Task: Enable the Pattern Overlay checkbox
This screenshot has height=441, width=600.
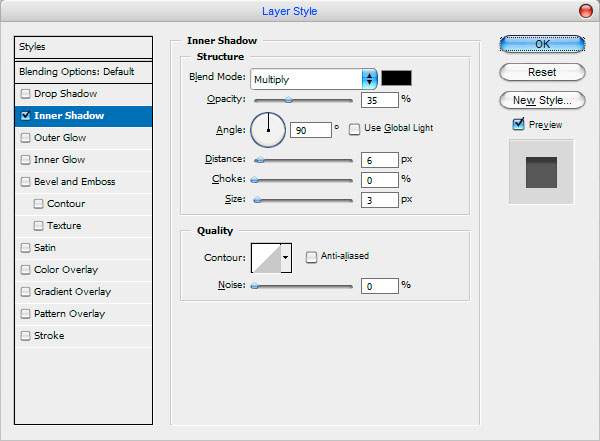Action: point(26,314)
